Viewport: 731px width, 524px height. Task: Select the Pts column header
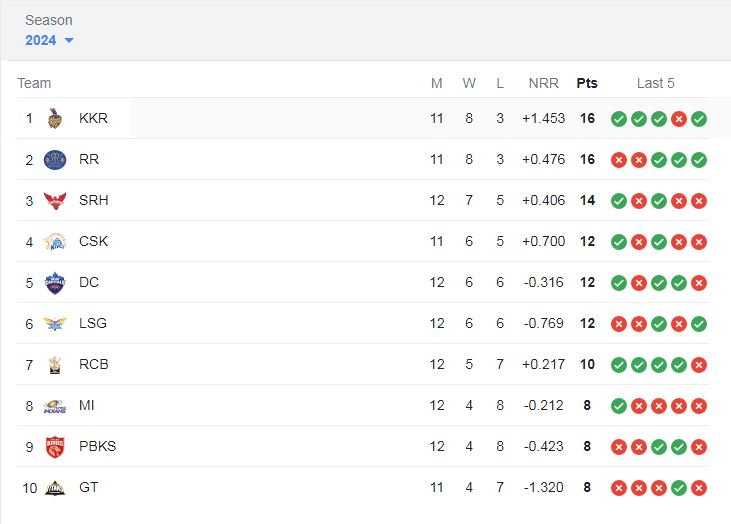[587, 83]
